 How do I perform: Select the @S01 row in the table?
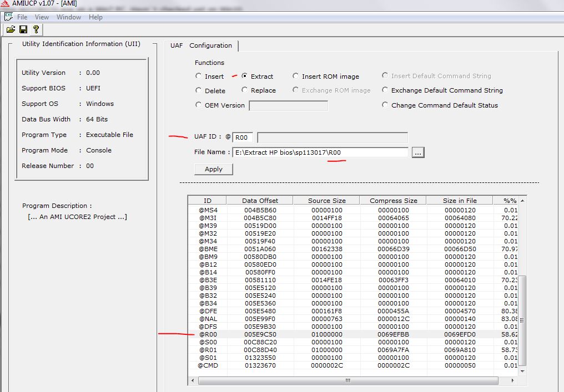[x=353, y=358]
